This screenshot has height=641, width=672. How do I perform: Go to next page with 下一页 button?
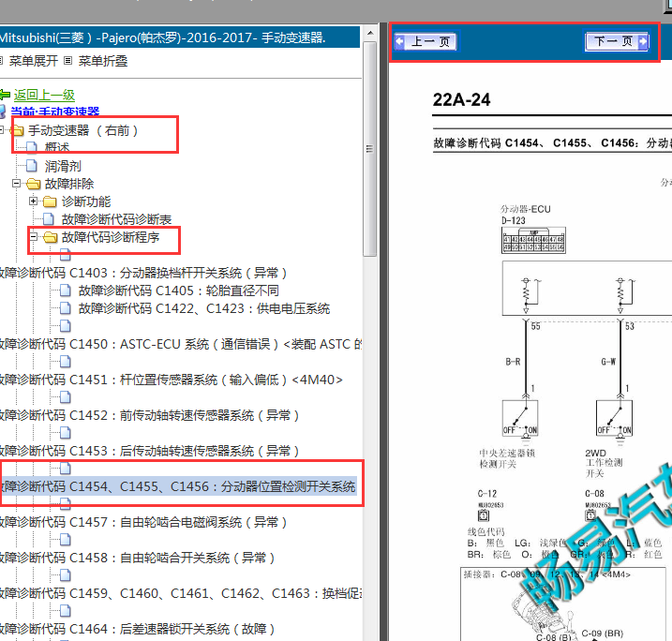click(x=617, y=41)
